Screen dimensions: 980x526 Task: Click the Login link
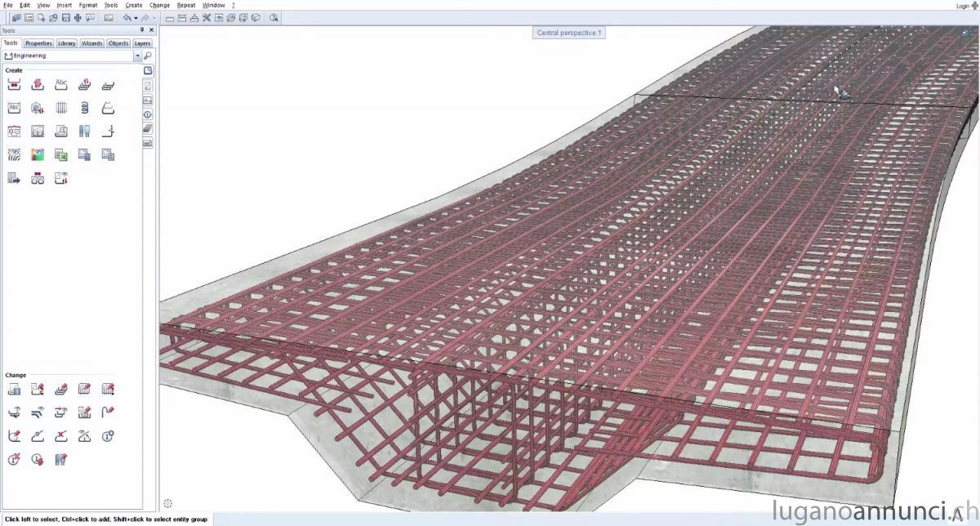click(x=963, y=6)
